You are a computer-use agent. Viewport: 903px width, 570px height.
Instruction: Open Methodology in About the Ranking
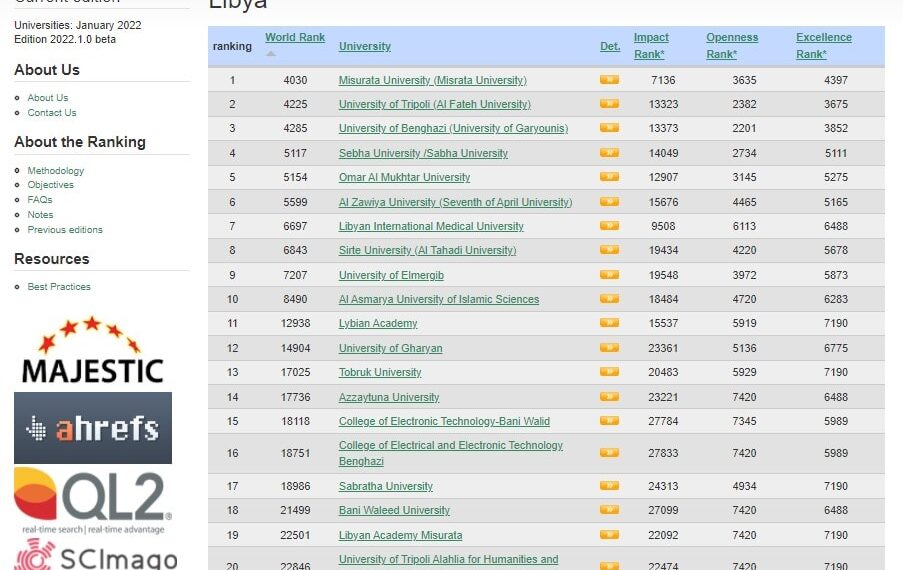56,171
